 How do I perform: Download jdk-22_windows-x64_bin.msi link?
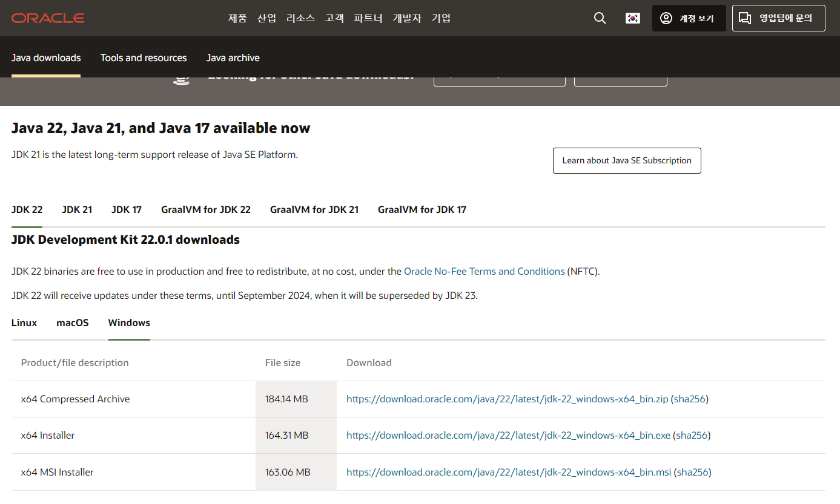click(x=509, y=472)
